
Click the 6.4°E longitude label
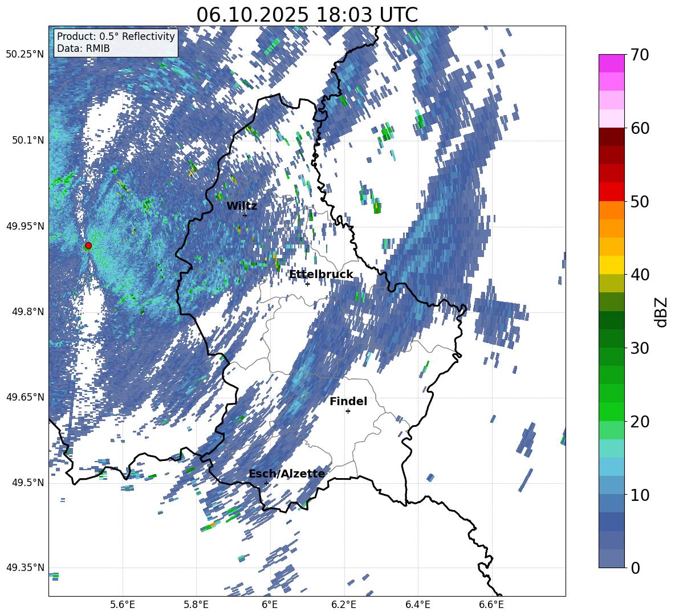coord(417,605)
